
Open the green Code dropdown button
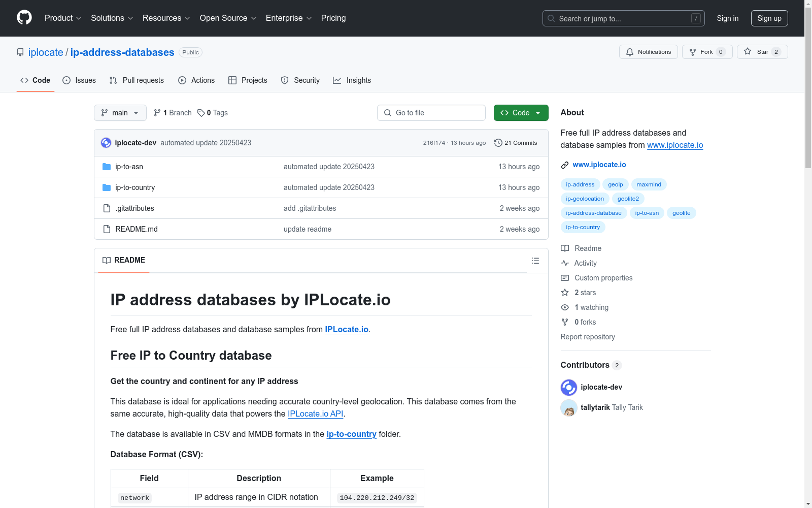(521, 113)
